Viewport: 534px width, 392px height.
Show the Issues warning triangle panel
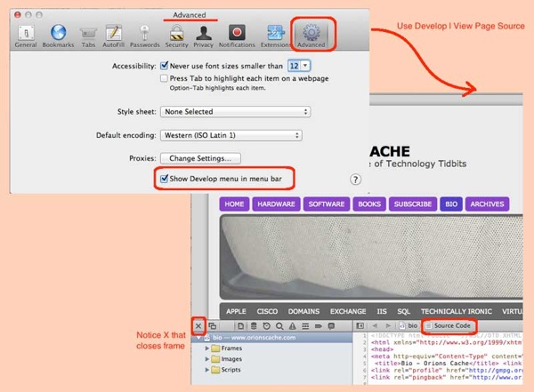[x=293, y=326]
